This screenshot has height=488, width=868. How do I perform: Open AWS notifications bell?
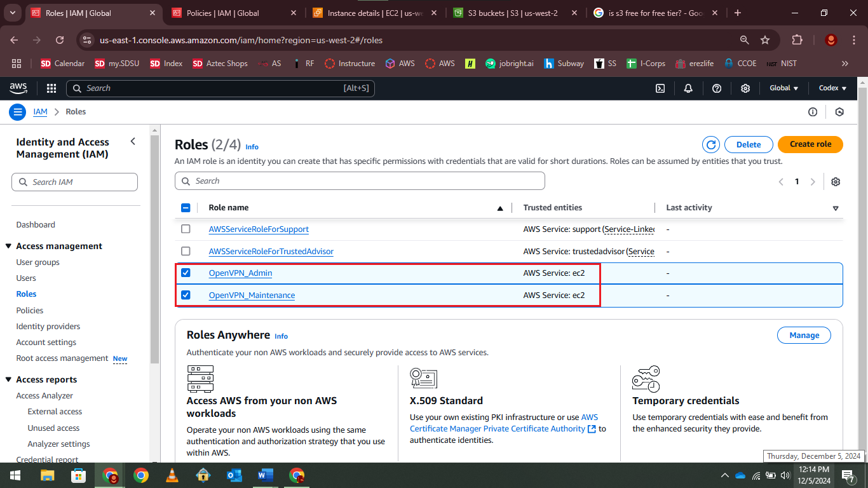click(x=688, y=88)
